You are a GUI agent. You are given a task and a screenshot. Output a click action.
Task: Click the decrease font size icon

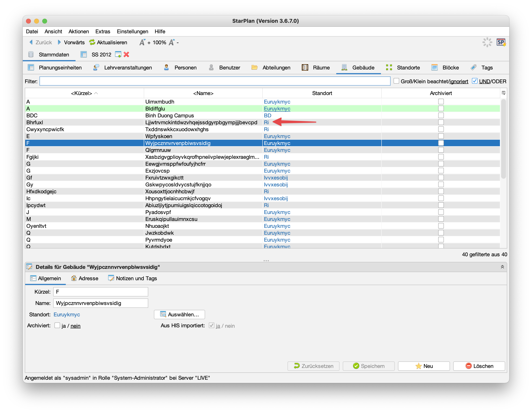coord(172,42)
